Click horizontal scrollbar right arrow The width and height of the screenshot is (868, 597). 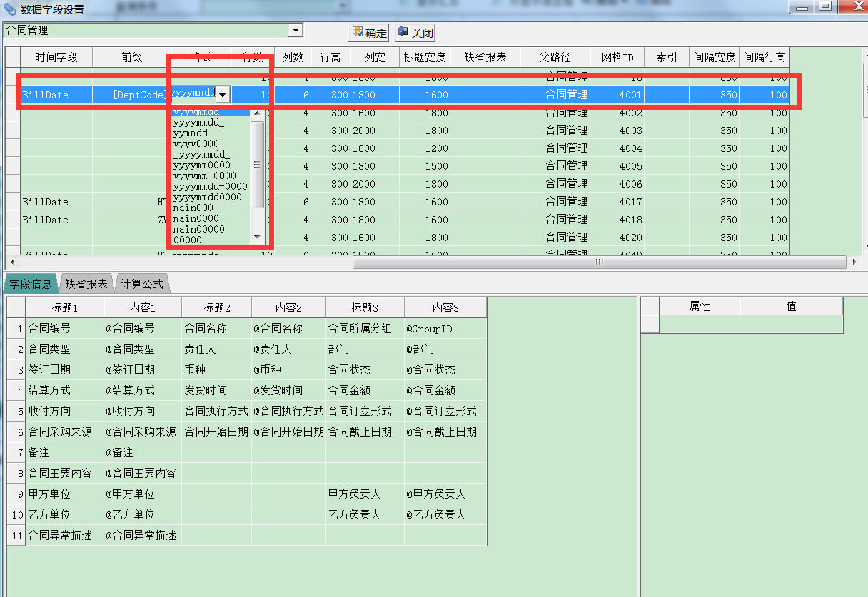pyautogui.click(x=854, y=262)
